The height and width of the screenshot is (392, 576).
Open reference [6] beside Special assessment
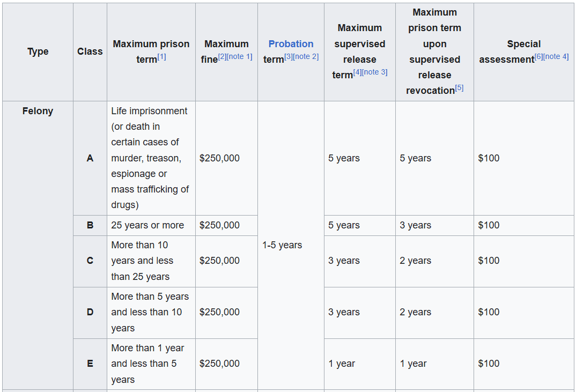pos(538,57)
